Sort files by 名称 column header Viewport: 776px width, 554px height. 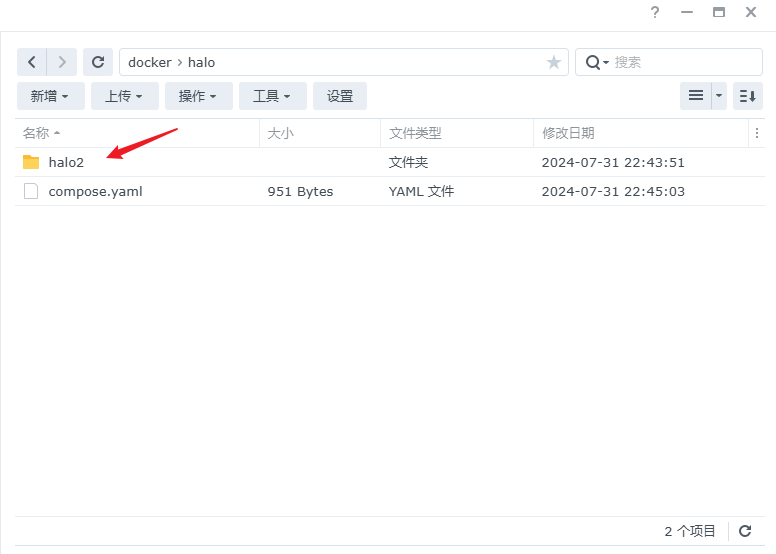(36, 133)
